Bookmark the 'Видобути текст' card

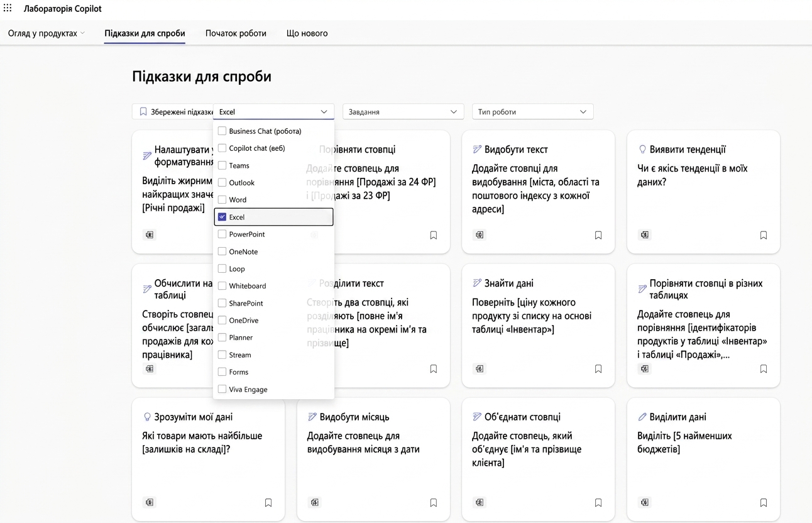(598, 235)
